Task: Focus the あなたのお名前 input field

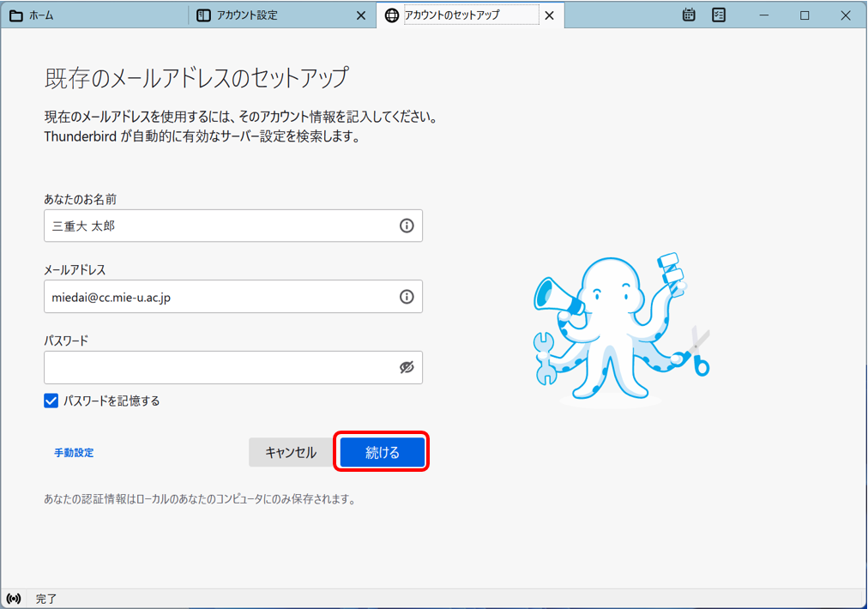Action: (233, 226)
